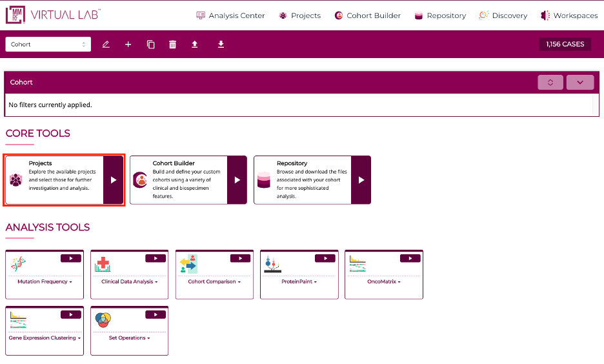Run Set Operations with its play button
604x364 pixels.
(156, 315)
